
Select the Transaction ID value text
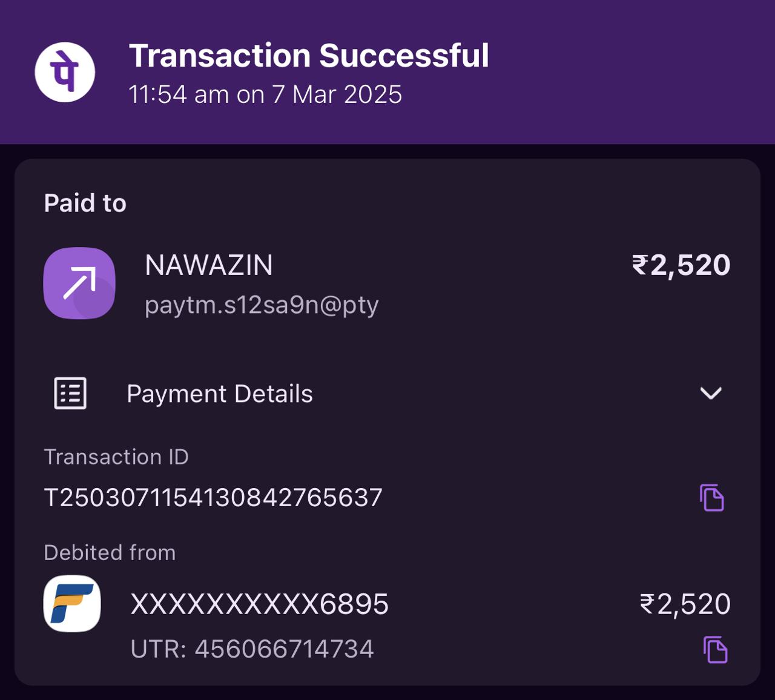(213, 498)
